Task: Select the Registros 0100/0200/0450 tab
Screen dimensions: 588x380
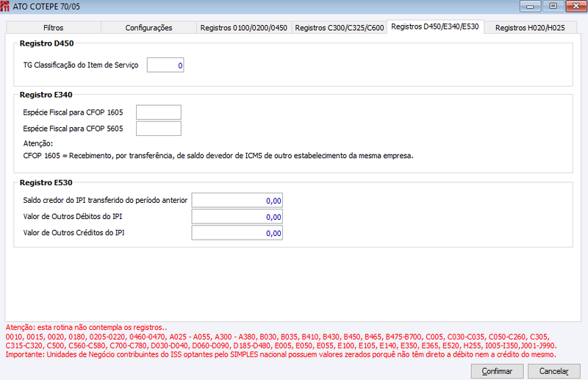Action: (244, 28)
